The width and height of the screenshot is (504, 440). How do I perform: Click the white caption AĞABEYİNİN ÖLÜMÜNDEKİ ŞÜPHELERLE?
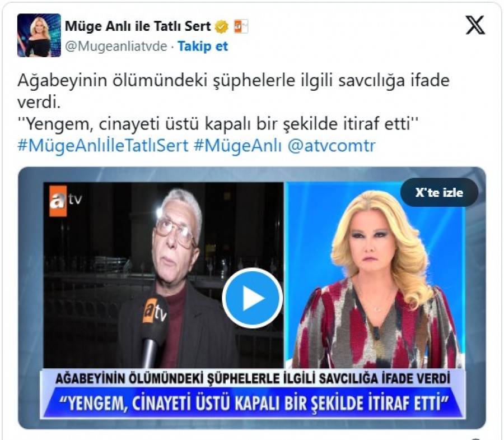[253, 378]
